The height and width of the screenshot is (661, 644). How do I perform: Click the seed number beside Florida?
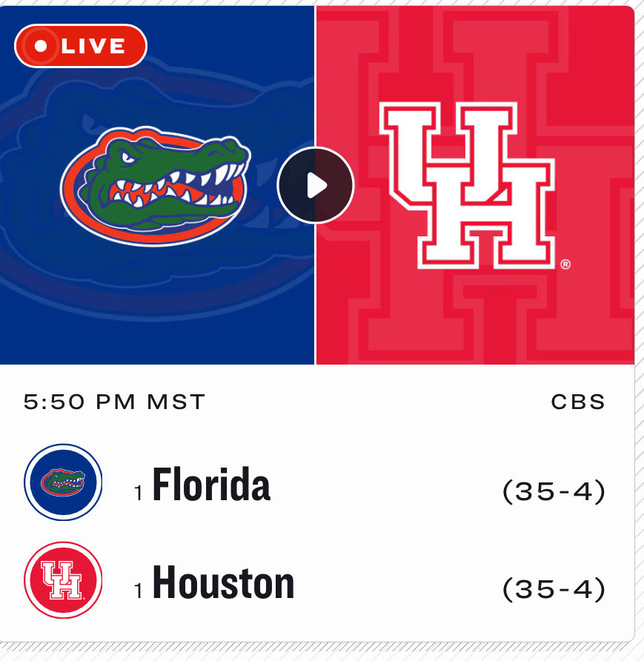(x=139, y=493)
